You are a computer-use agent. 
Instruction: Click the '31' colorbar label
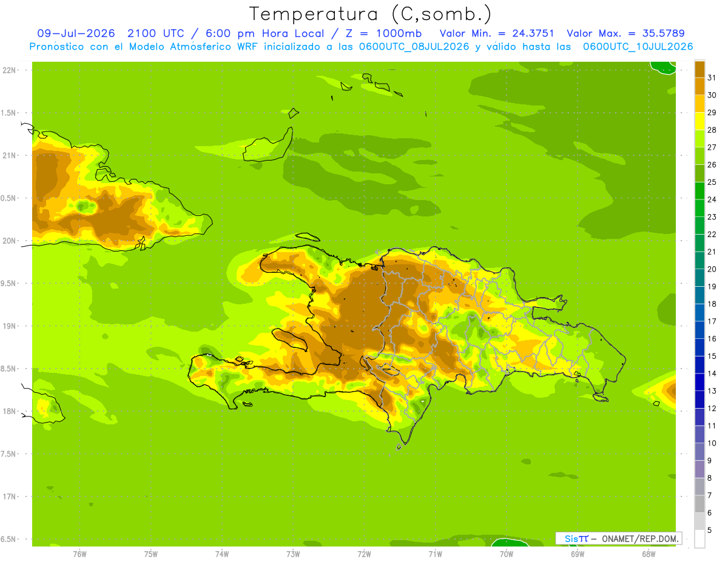[712, 78]
